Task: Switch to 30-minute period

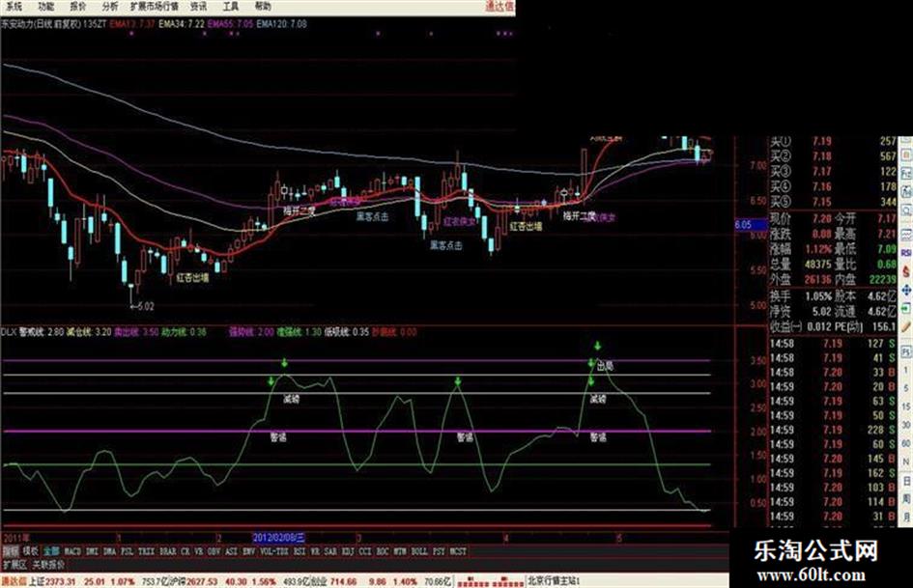Action: 906,425
